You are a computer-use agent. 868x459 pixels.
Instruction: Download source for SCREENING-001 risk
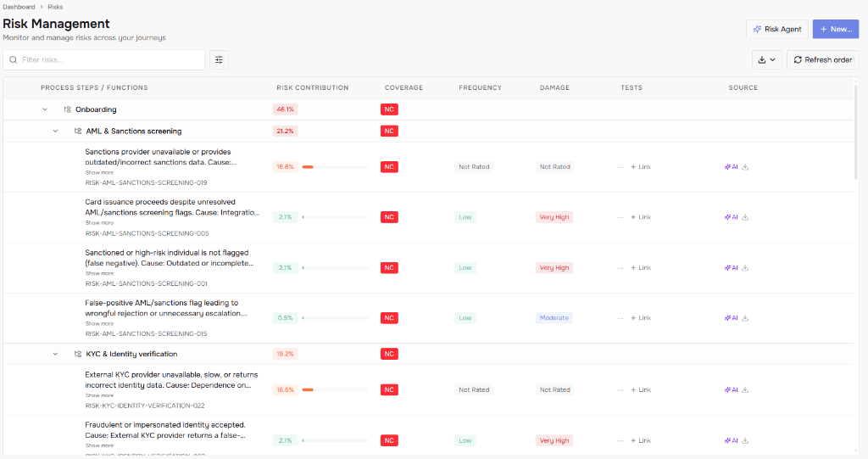pos(745,268)
